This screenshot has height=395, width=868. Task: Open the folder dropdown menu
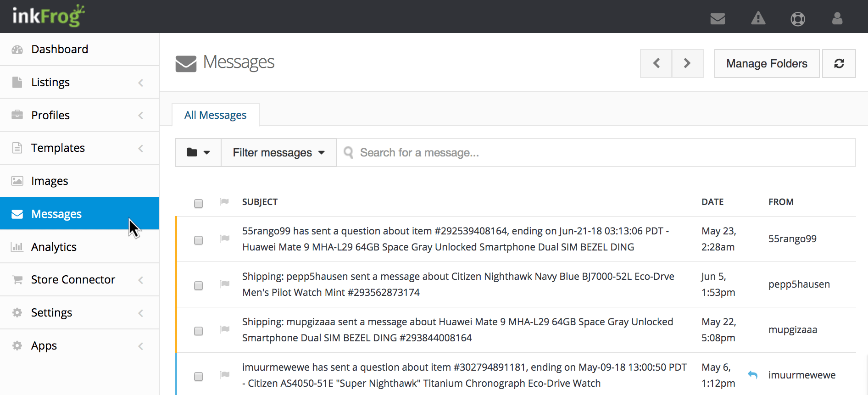click(x=198, y=153)
